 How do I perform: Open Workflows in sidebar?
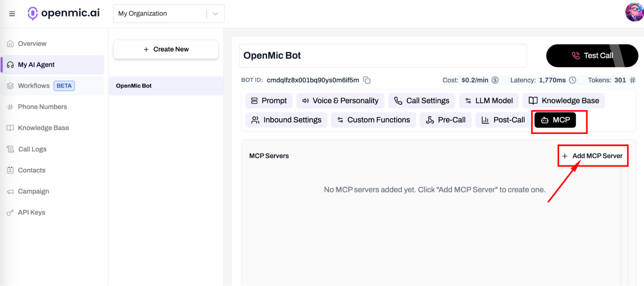[53, 86]
